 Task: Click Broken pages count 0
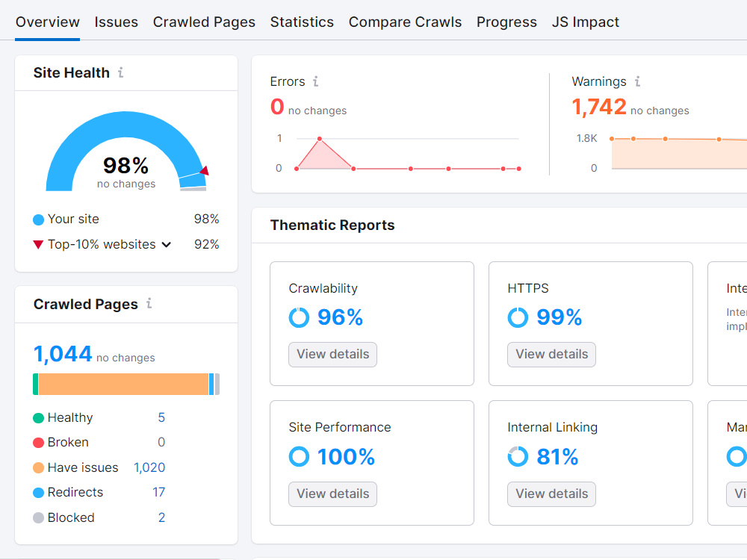pyautogui.click(x=161, y=442)
